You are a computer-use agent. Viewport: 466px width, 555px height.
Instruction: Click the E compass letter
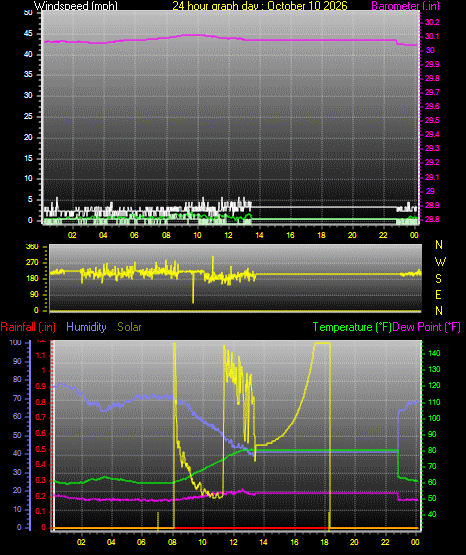coord(438,294)
